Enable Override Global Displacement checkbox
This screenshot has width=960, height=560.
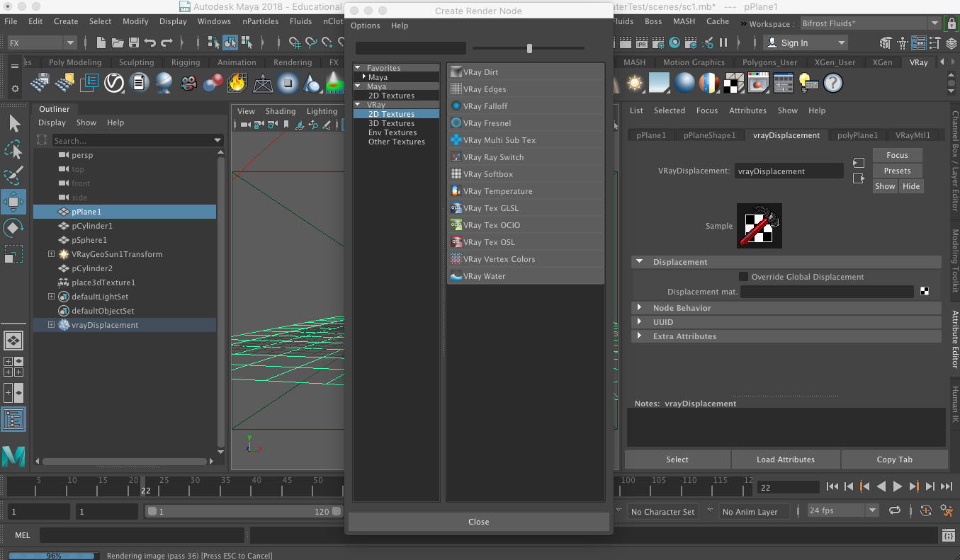pyautogui.click(x=743, y=277)
